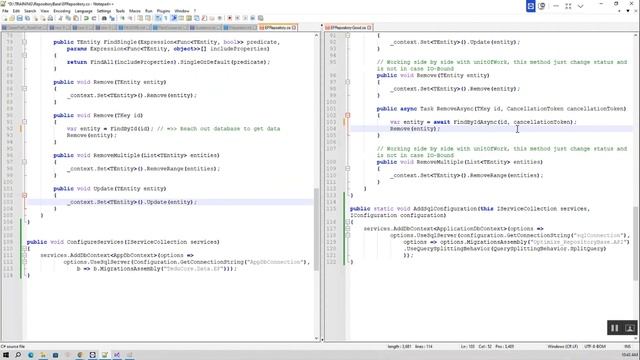Click the blue icon in the top overlay toolbar
The width and height of the screenshot is (640, 360).
click(x=531, y=6)
